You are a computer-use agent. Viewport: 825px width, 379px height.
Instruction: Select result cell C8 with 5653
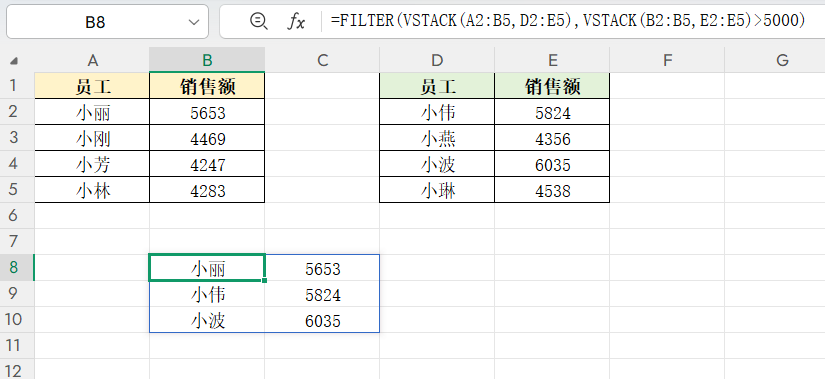click(x=322, y=267)
